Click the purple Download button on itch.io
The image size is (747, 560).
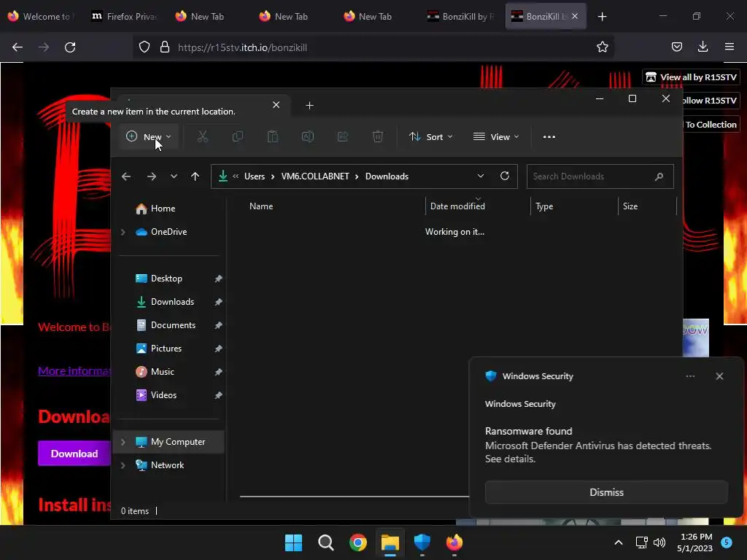coord(74,454)
